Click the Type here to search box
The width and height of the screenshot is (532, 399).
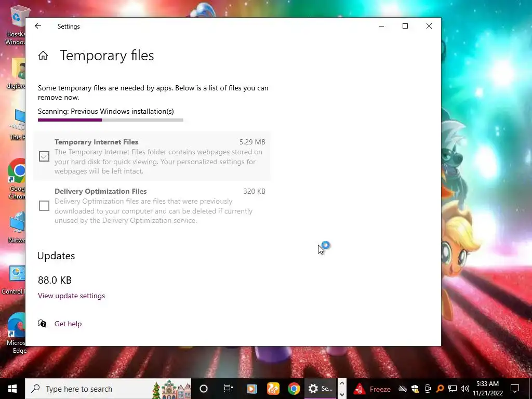pyautogui.click(x=108, y=389)
